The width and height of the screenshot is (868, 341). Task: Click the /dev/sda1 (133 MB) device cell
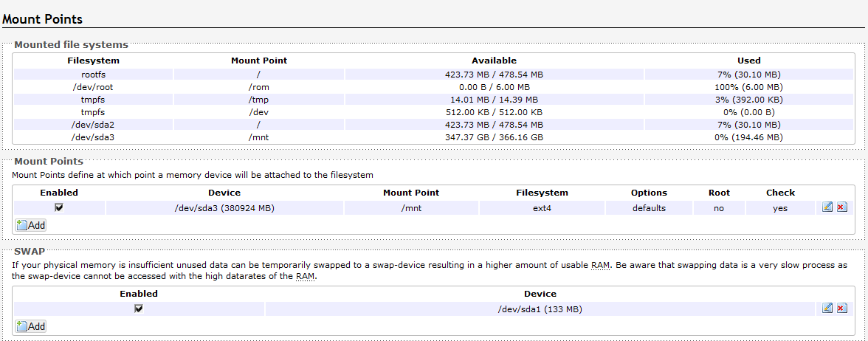tap(540, 309)
